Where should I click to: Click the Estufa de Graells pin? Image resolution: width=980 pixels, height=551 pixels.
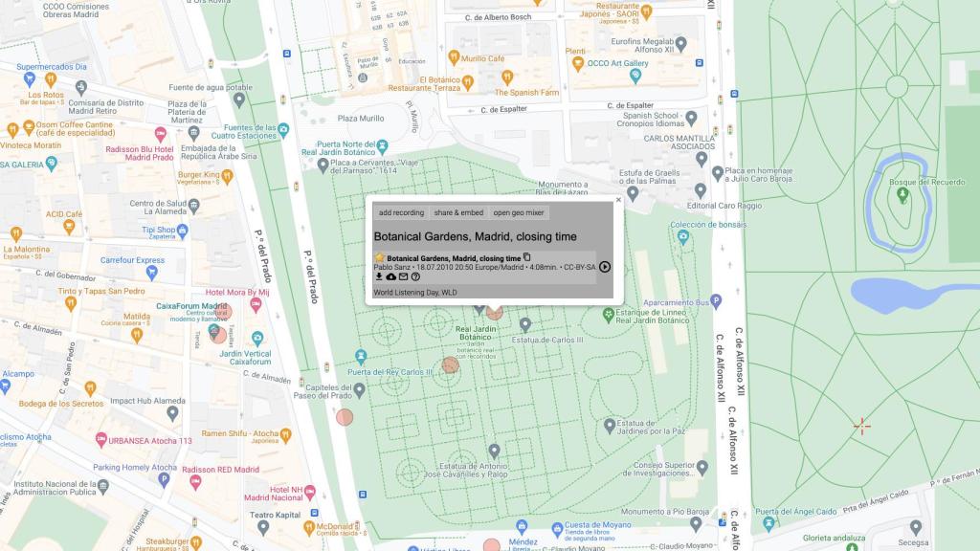(x=634, y=193)
